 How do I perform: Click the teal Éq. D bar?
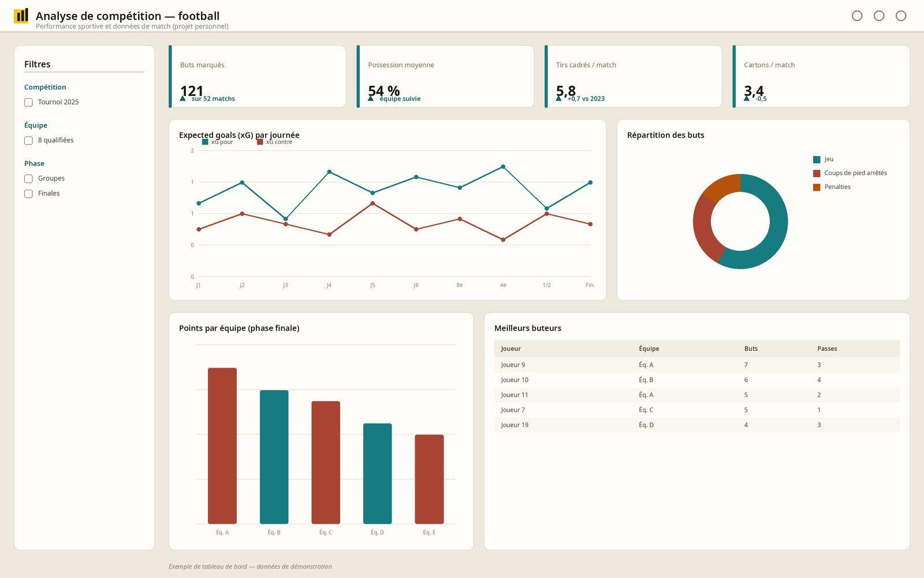point(377,473)
